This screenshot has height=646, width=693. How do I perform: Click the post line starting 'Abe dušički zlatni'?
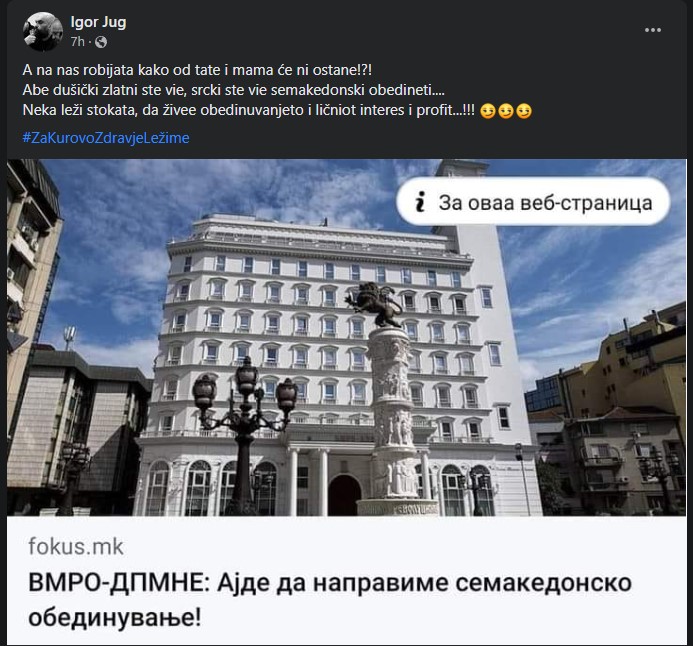coord(233,90)
